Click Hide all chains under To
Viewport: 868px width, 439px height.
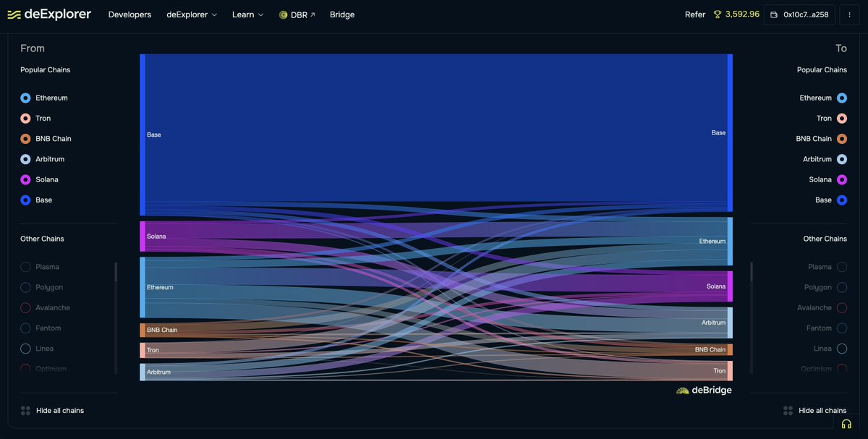click(x=822, y=410)
